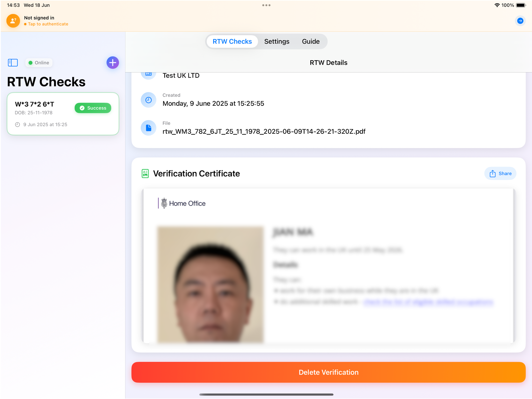Click Delete Verification button

pos(328,372)
